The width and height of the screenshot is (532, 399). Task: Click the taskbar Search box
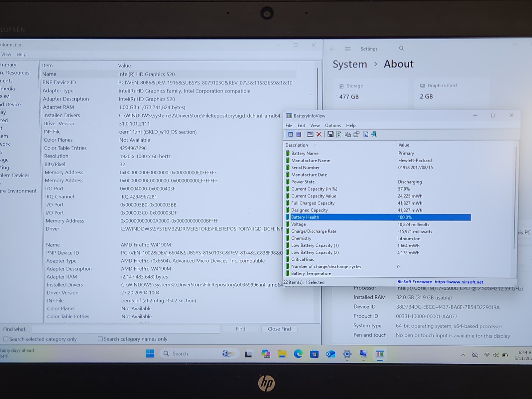pos(199,354)
